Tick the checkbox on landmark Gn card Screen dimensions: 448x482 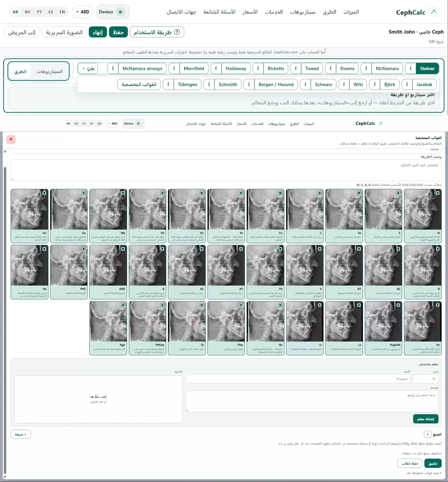click(44, 193)
